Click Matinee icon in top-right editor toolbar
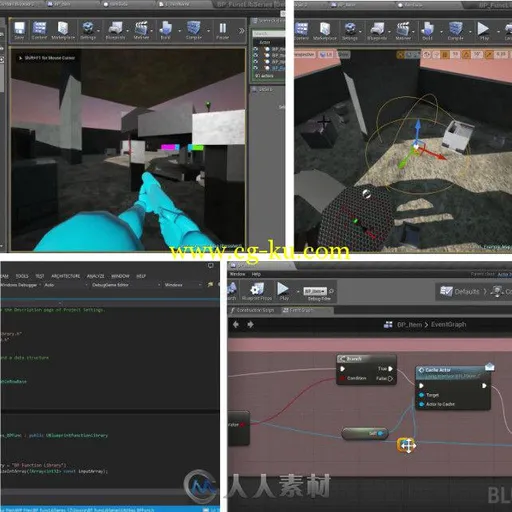The image size is (512, 512). point(403,31)
